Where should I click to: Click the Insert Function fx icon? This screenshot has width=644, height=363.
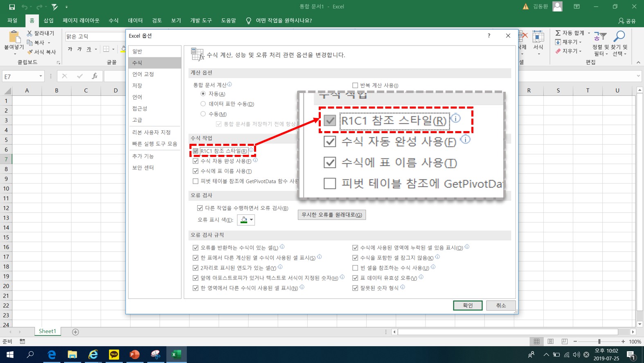point(95,76)
